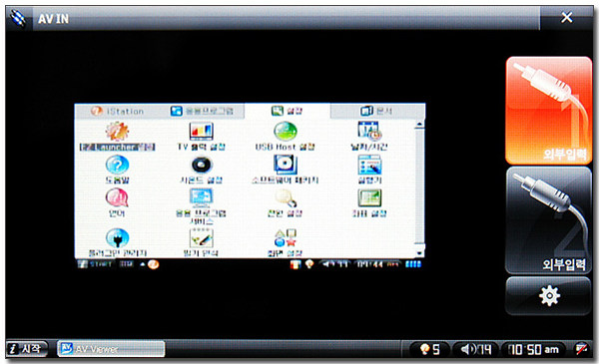Screen dimensions: 599x364
Task: Switch to external input 2 cable button
Action: [548, 220]
